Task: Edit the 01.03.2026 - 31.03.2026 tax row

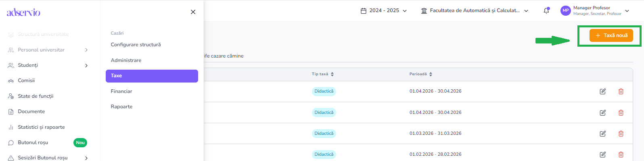Action: click(602, 134)
